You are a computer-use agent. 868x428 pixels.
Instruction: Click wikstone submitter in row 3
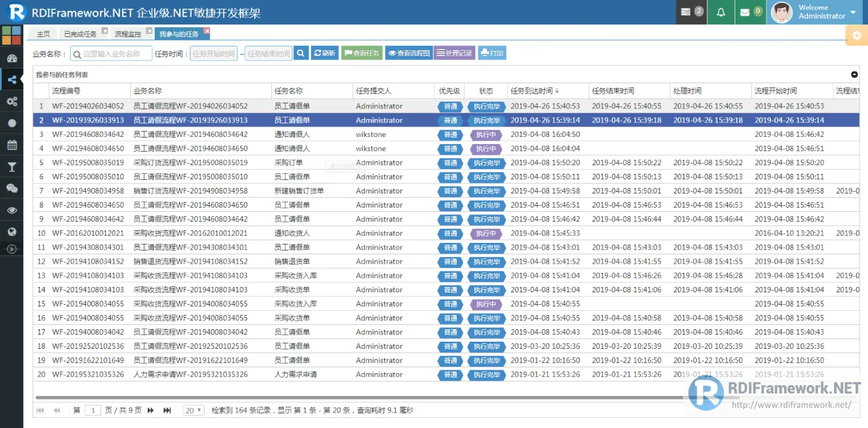pos(371,135)
